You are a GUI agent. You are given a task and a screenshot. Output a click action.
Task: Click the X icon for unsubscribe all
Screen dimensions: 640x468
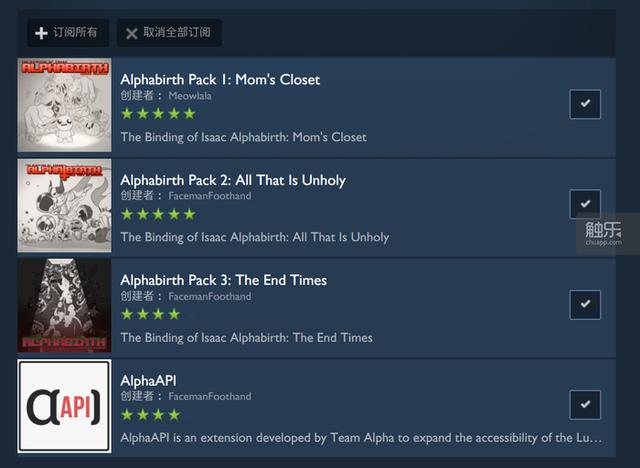click(131, 33)
